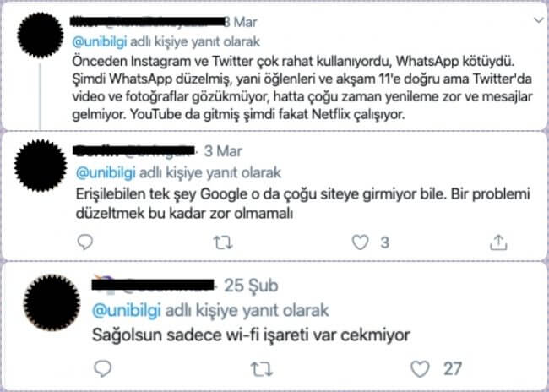Retweet the tweet about Google access

pyautogui.click(x=223, y=242)
